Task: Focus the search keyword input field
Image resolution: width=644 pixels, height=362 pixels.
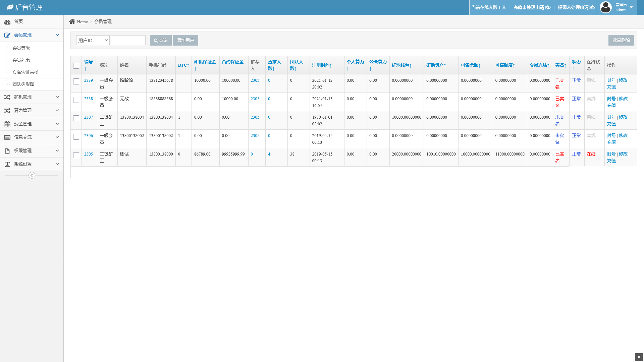Action: pyautogui.click(x=128, y=40)
